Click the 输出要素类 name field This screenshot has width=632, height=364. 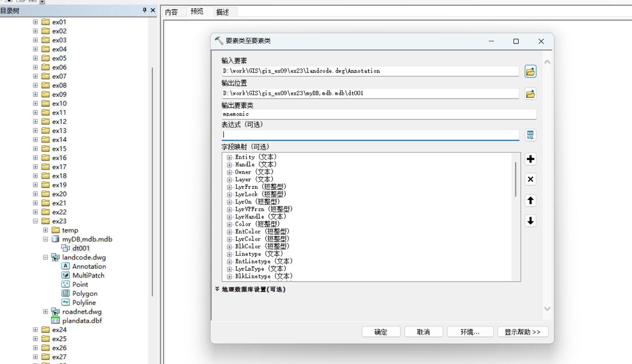click(379, 114)
